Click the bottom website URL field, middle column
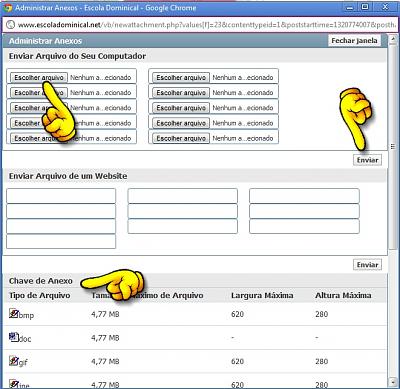Image resolution: width=400 pixels, height=389 pixels. (x=183, y=226)
